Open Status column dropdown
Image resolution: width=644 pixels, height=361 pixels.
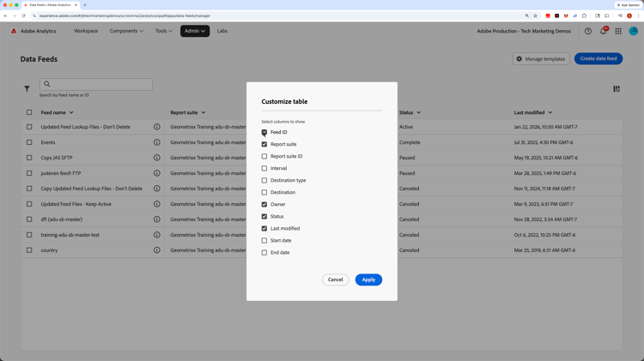tap(418, 112)
